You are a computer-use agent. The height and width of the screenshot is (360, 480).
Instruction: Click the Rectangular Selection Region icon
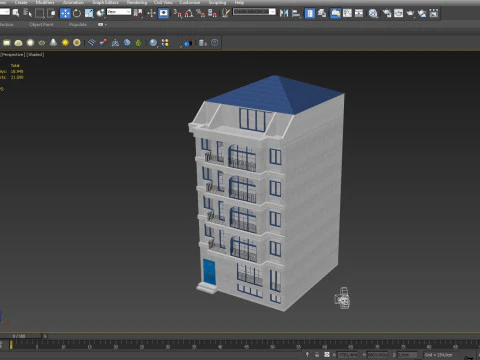[x=39, y=13]
